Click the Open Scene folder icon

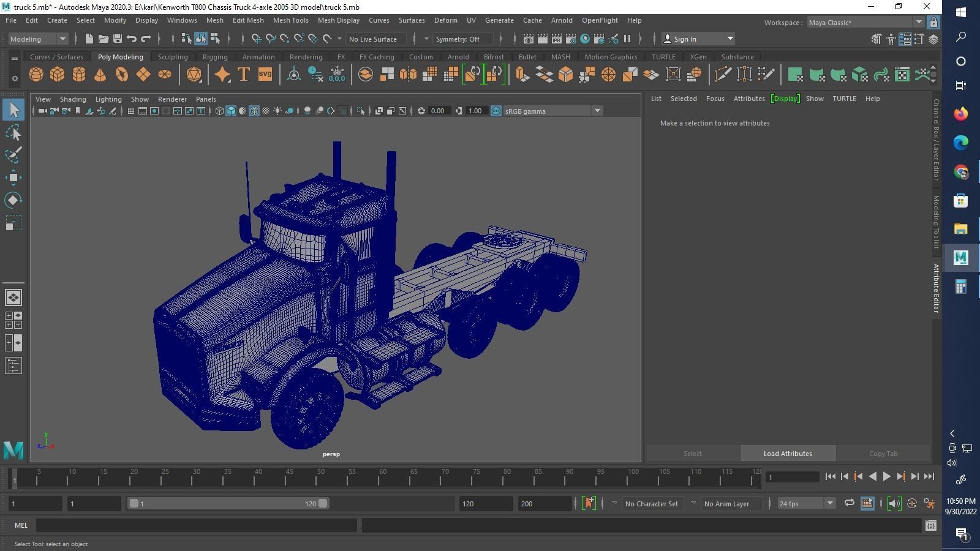coord(104,39)
